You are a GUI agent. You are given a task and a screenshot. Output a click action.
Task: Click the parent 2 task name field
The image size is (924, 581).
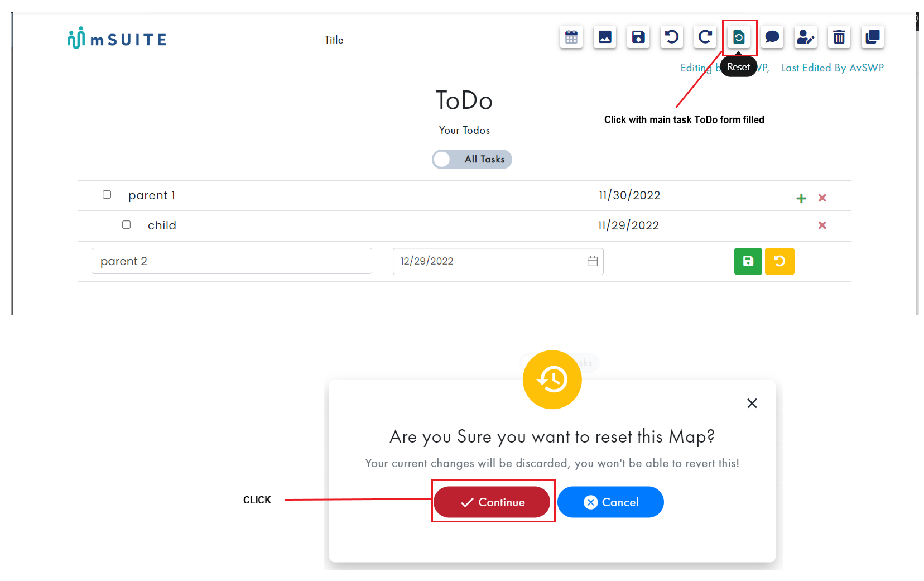232,261
